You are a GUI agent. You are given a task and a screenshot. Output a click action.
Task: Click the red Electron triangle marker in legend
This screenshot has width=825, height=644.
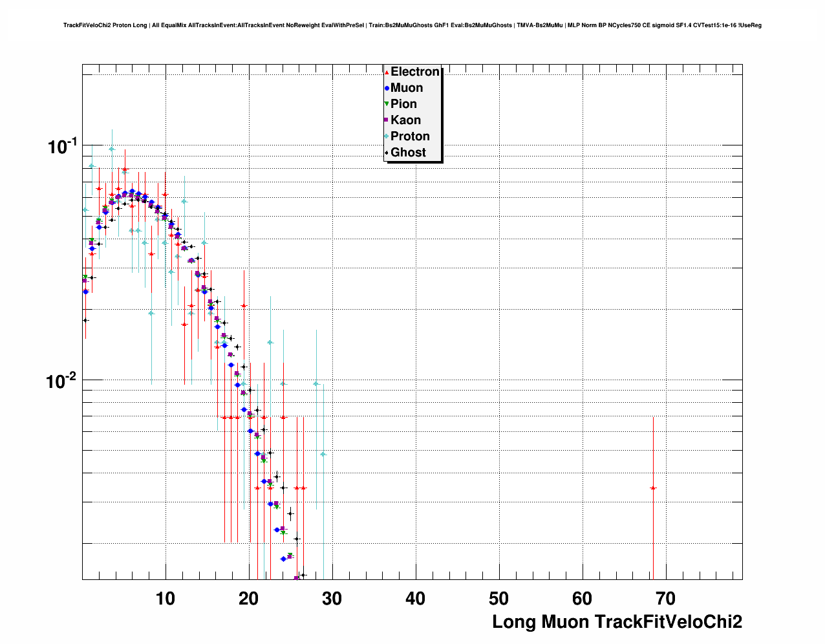tap(387, 72)
